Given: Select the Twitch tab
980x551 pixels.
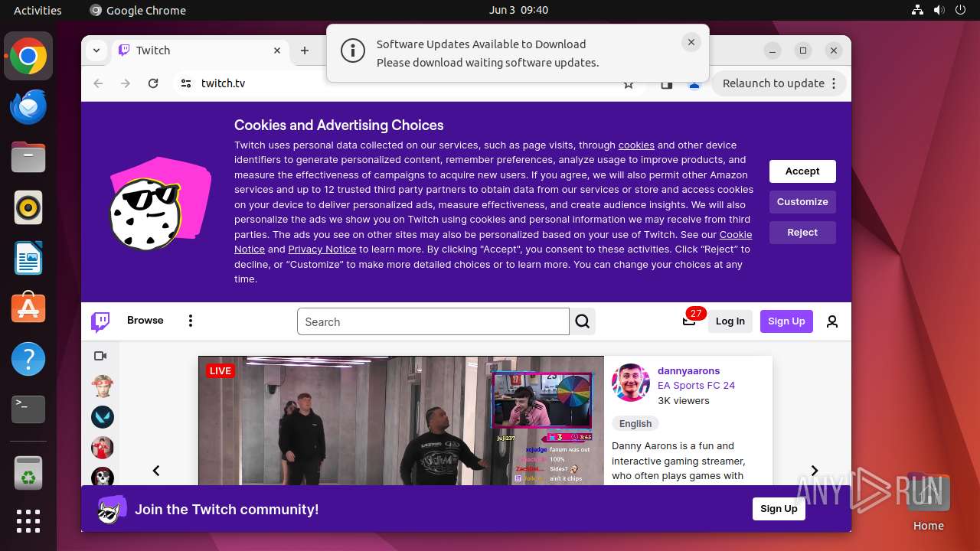Looking at the screenshot, I should pyautogui.click(x=201, y=51).
